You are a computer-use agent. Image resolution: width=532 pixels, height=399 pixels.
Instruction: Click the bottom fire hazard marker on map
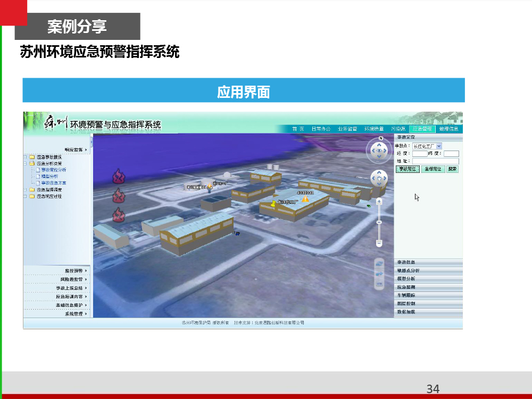(x=118, y=215)
